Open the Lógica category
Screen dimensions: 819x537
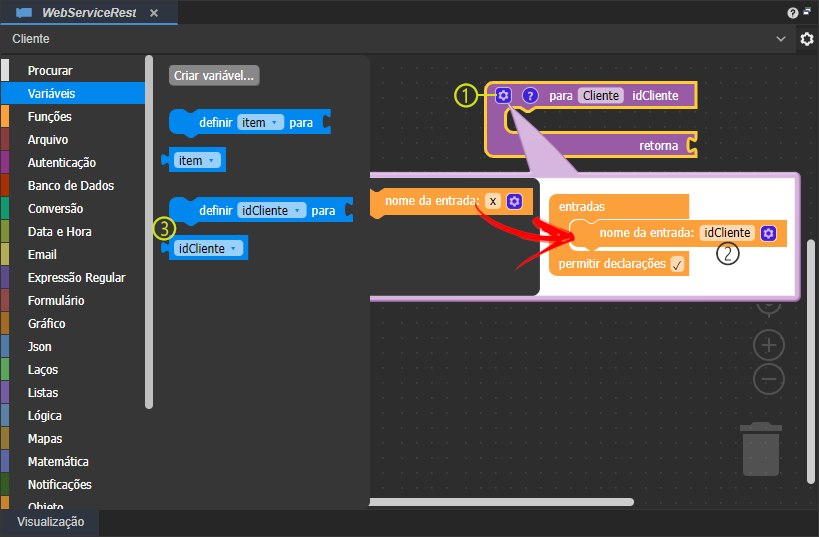tap(73, 415)
